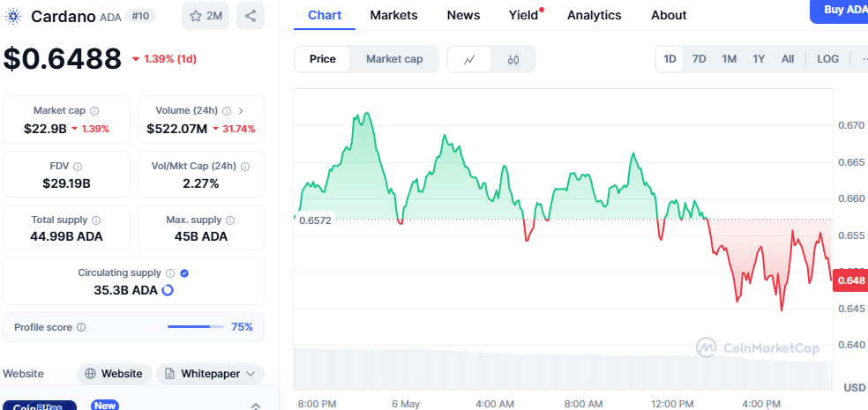The image size is (868, 410).
Task: Click the share icon next to Cardano
Action: (251, 16)
